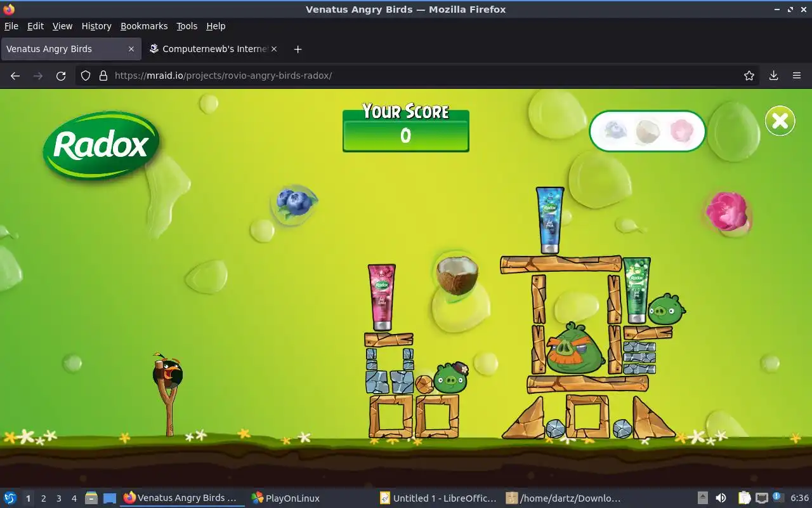Close the Radox game ad with X
Viewport: 812px width, 508px height.
coord(780,121)
